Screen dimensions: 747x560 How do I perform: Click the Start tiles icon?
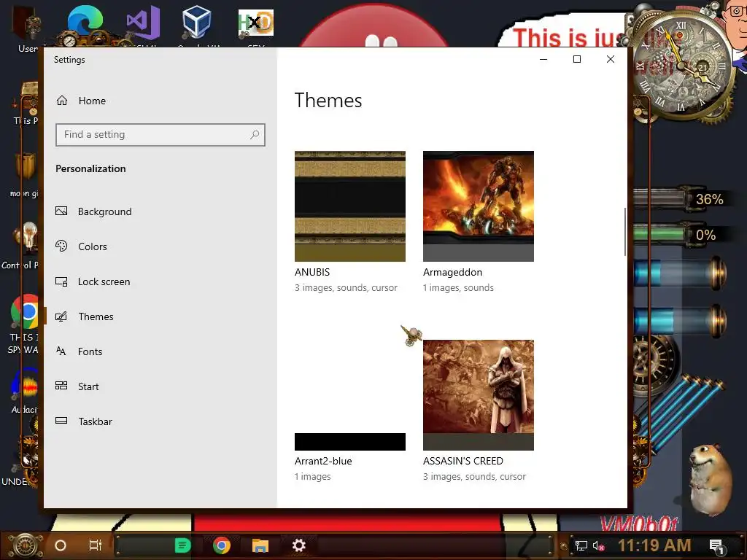61,386
